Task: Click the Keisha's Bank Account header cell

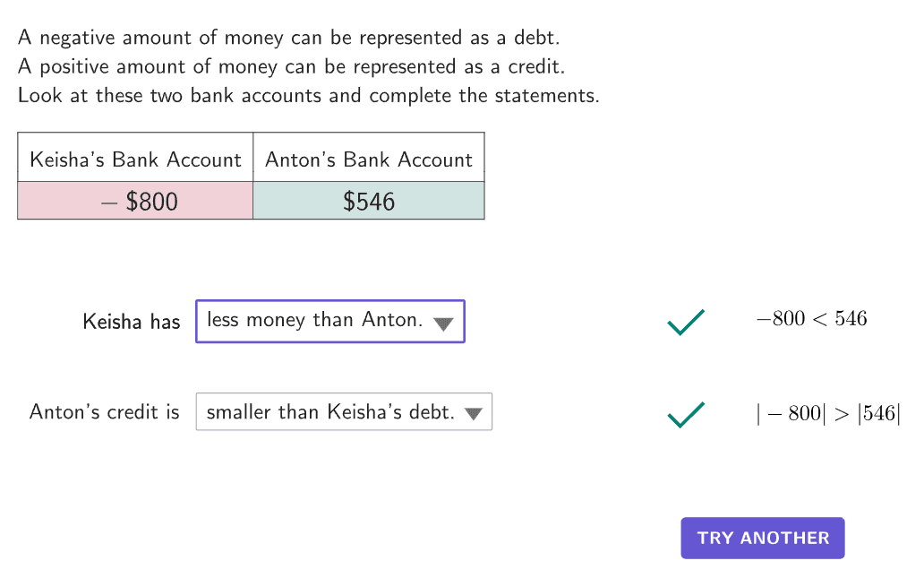Action: (x=135, y=160)
